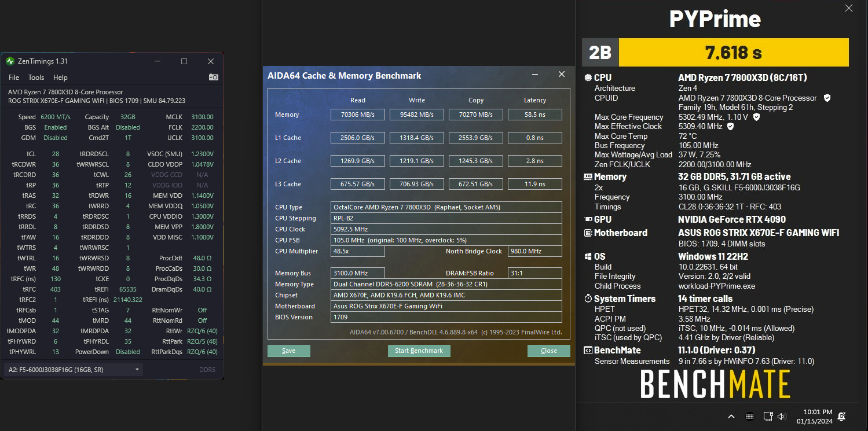Click the verified shield beside CPUID
This screenshot has width=868, height=431.
(x=827, y=98)
